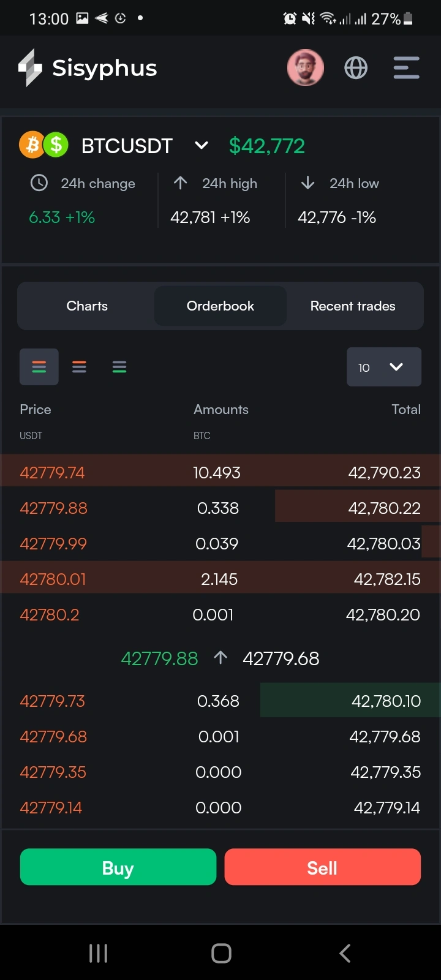Open the user profile avatar
This screenshot has width=441, height=980.
305,67
